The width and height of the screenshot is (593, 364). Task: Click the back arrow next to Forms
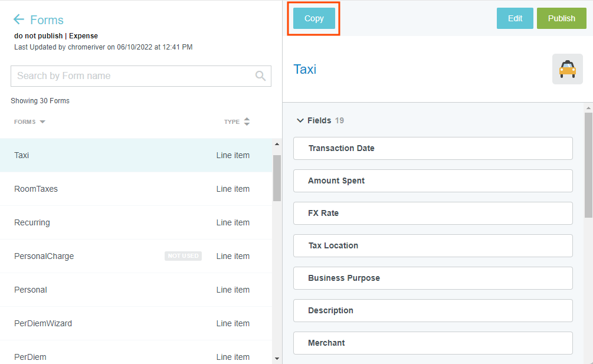coord(19,19)
